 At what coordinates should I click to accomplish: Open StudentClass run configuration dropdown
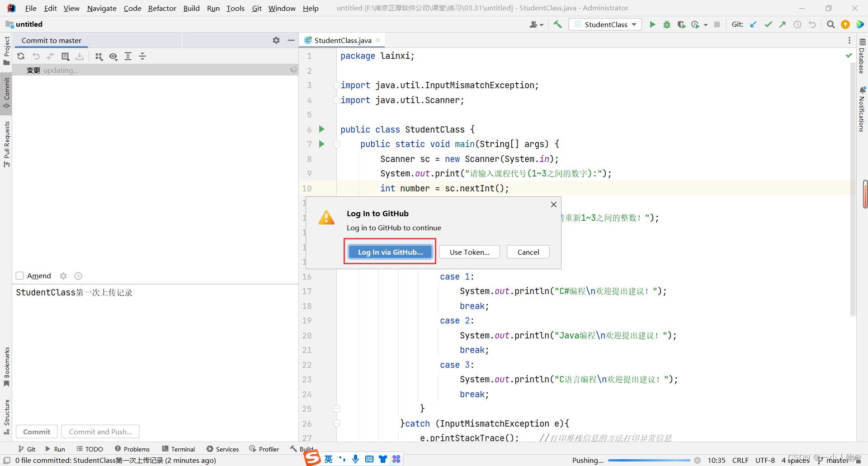(605, 24)
